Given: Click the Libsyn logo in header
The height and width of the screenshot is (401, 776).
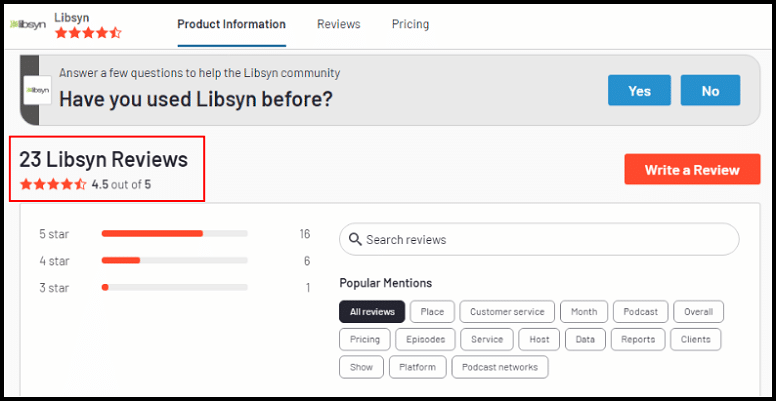Looking at the screenshot, I should tap(28, 25).
